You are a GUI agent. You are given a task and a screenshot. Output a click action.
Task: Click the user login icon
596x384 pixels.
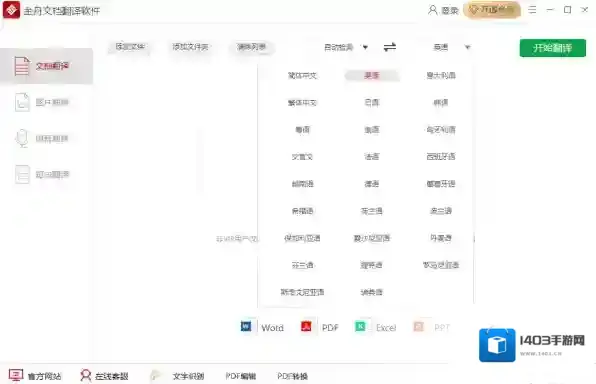coord(433,10)
